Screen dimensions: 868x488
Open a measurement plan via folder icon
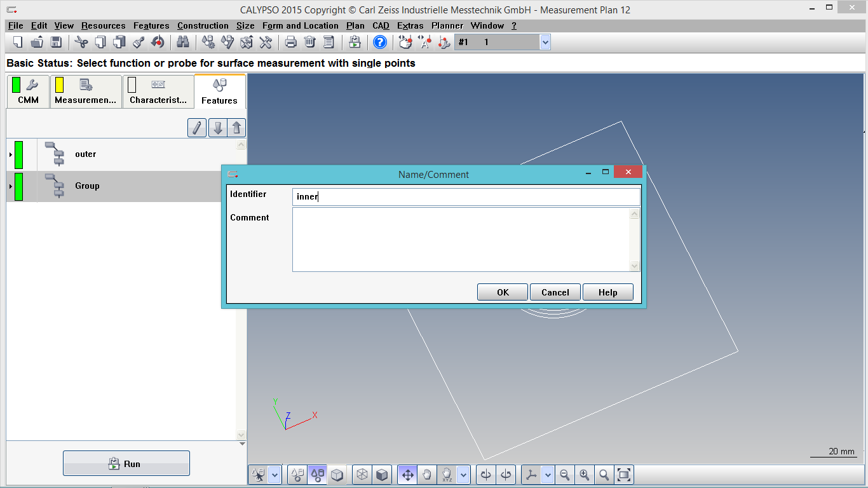tap(37, 42)
